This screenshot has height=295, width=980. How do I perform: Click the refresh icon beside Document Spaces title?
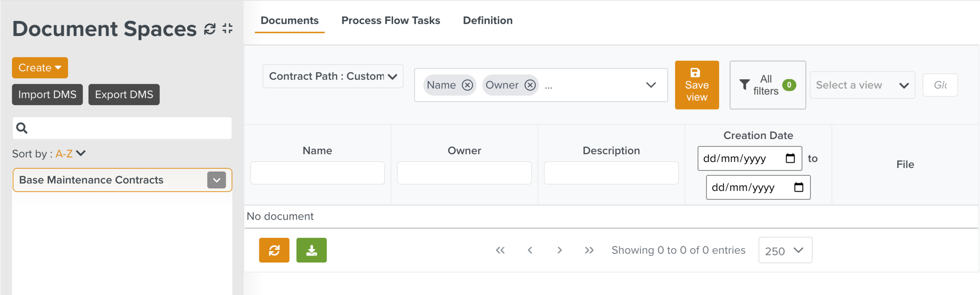pyautogui.click(x=210, y=29)
